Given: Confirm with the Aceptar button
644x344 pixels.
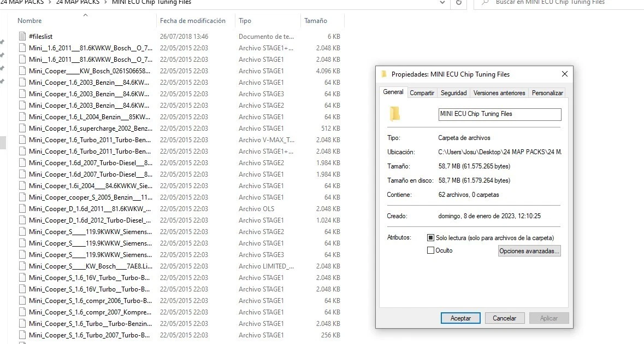Looking at the screenshot, I should pos(460,318).
